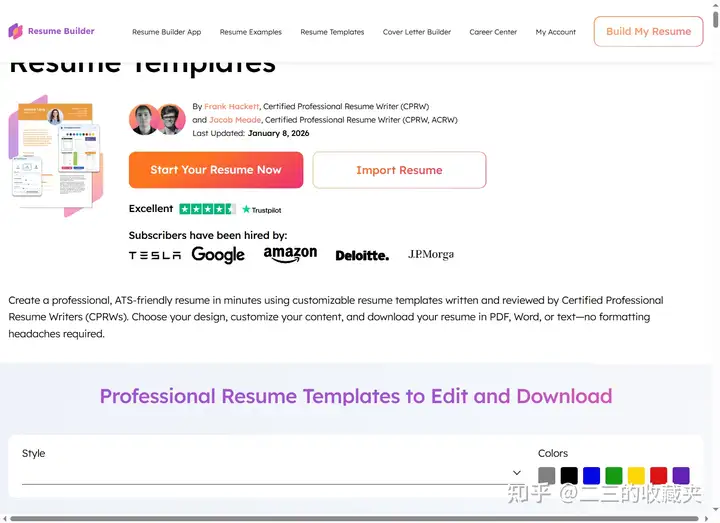Click the Tesla logo
Screen dimensions: 720x523
pyautogui.click(x=155, y=255)
